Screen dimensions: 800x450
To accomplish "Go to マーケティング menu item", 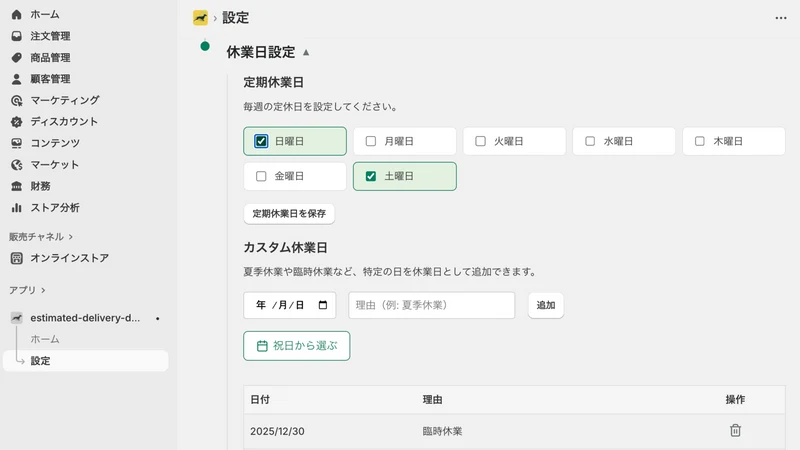I will (x=65, y=101).
